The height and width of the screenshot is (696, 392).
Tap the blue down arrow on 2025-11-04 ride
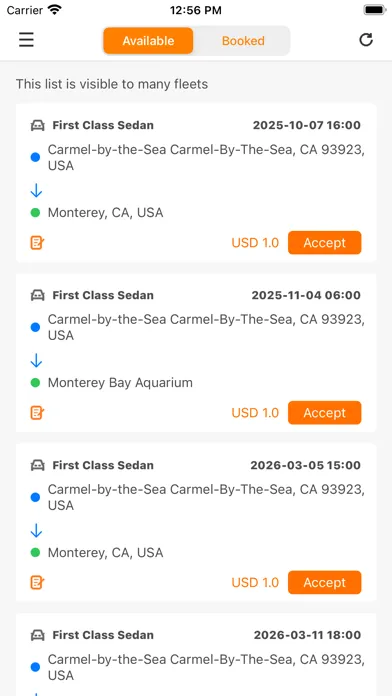pos(36,360)
